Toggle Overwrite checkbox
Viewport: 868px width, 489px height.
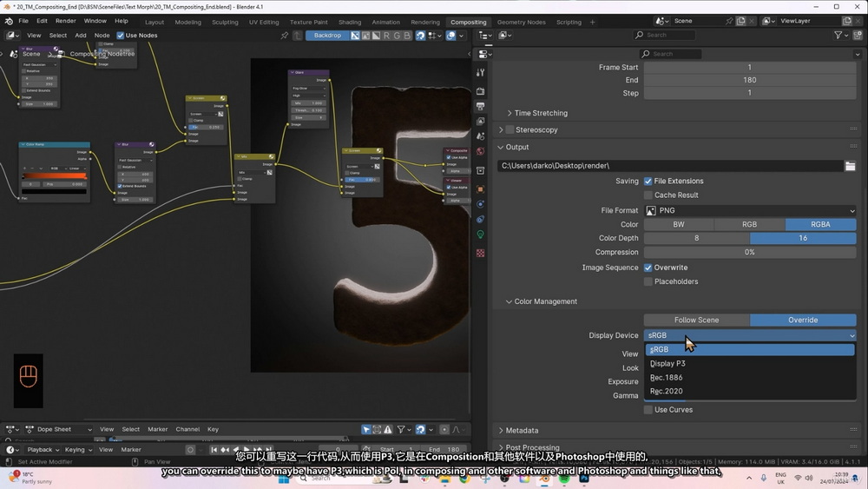[648, 268]
